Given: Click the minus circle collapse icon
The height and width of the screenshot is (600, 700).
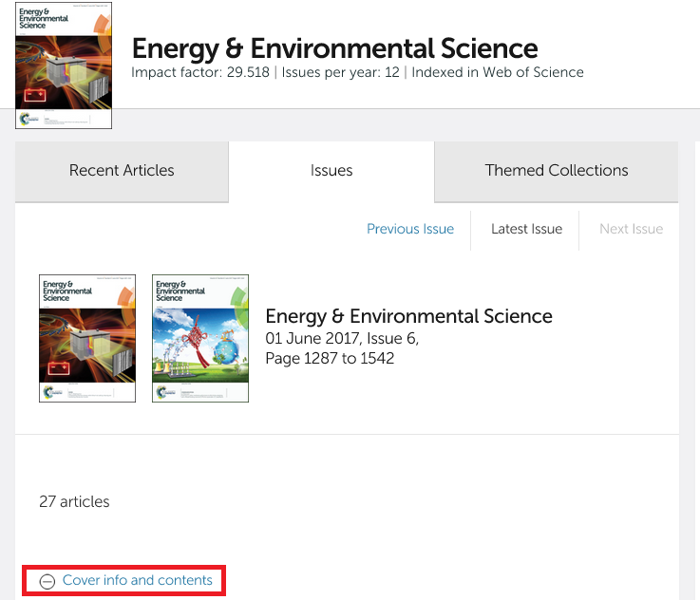Looking at the screenshot, I should (x=47, y=581).
